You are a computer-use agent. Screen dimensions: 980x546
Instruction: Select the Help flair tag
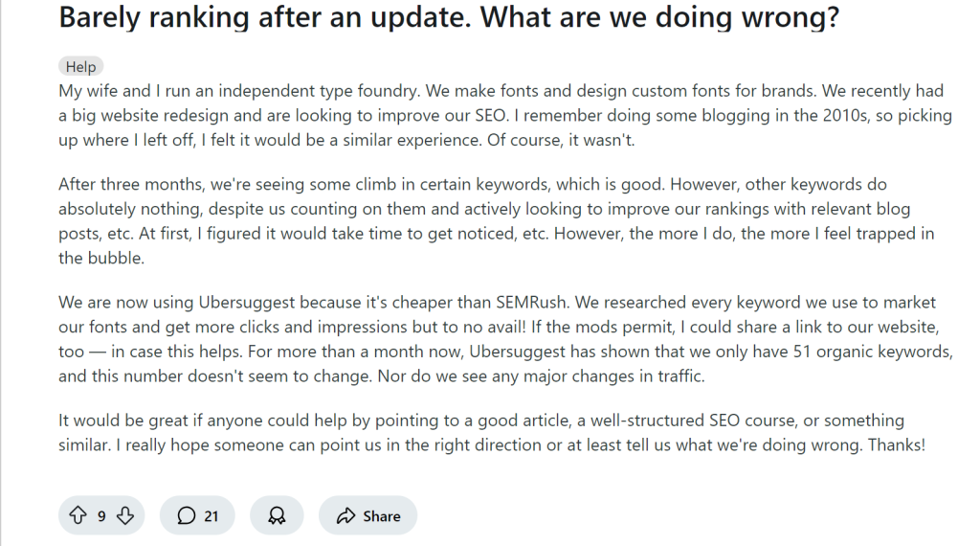pyautogui.click(x=80, y=67)
